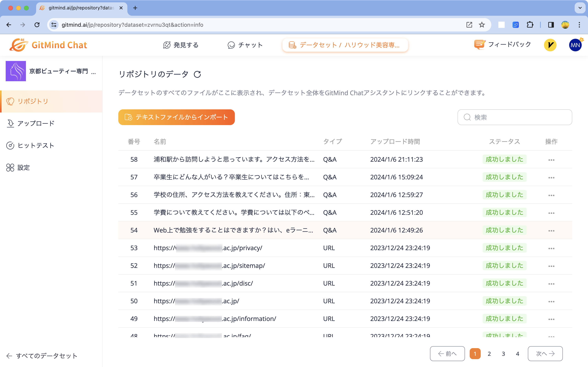Refresh the repository data list

[x=197, y=74]
